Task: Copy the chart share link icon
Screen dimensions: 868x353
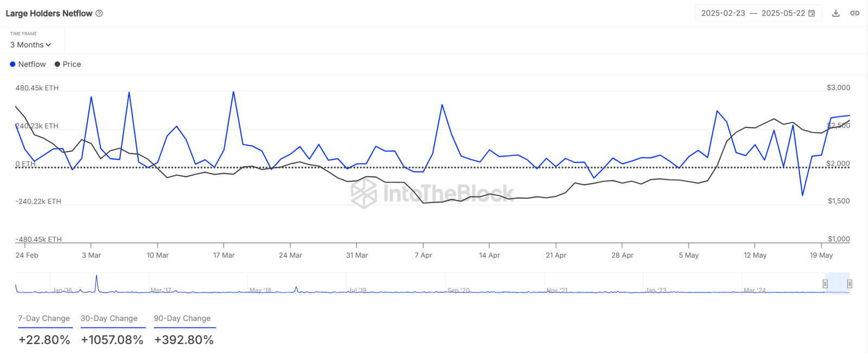Action: coord(854,13)
